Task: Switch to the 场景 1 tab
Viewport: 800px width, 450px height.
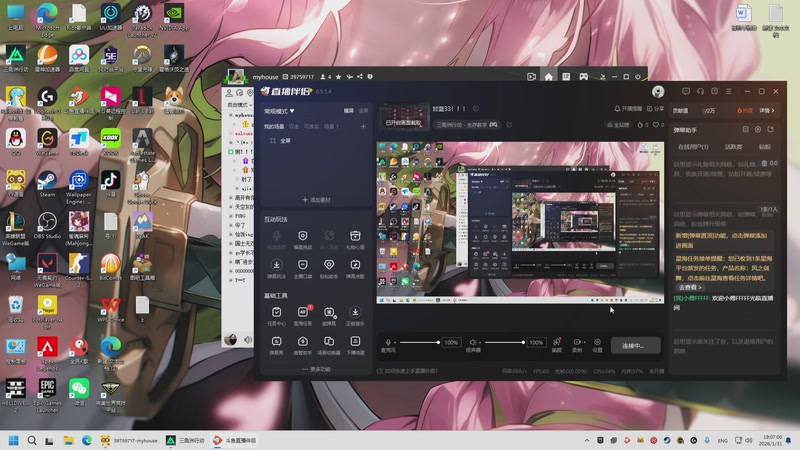Action: tap(331, 127)
